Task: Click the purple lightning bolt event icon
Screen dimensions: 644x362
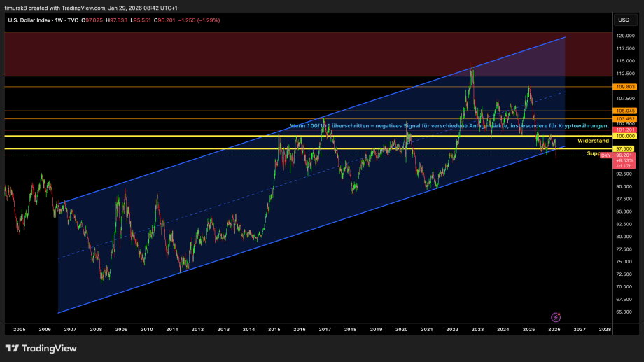Action: coord(556,317)
